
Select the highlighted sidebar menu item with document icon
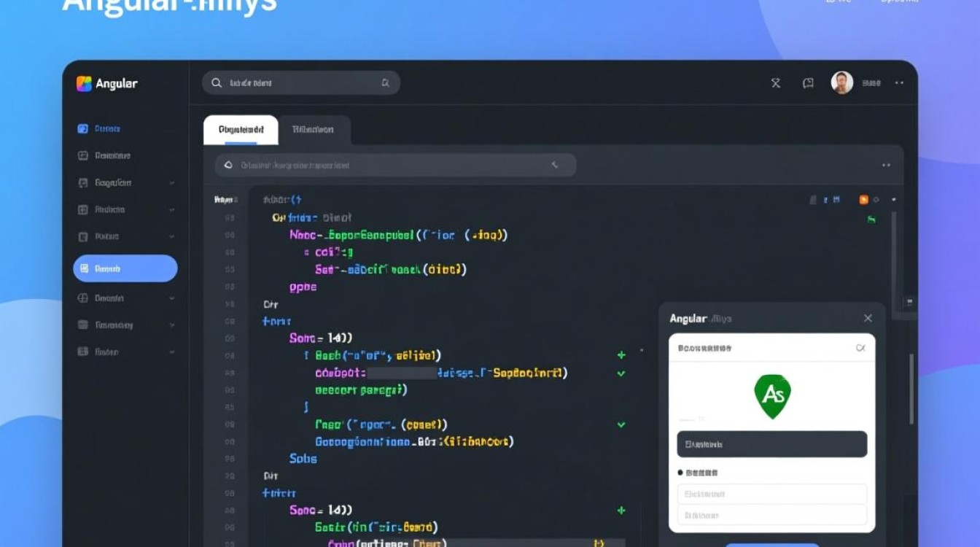(x=124, y=268)
